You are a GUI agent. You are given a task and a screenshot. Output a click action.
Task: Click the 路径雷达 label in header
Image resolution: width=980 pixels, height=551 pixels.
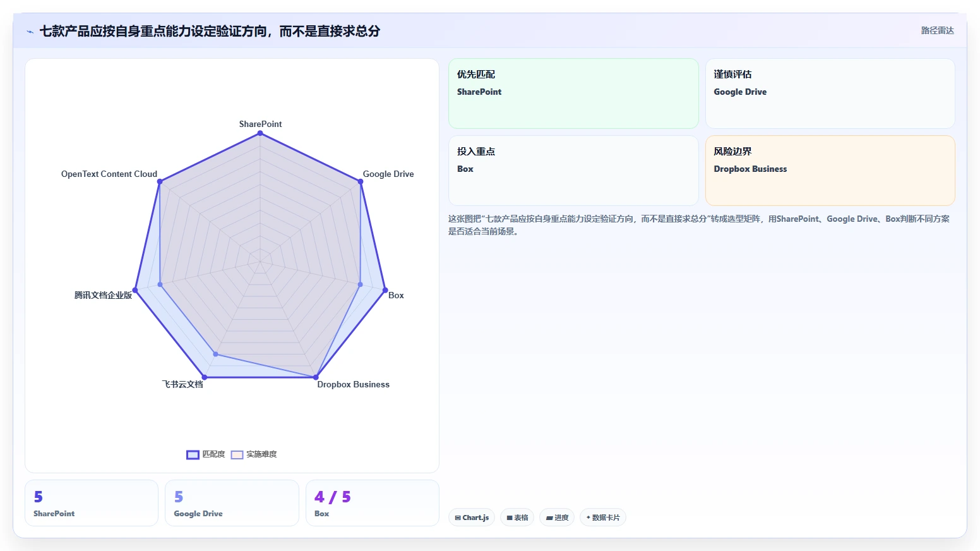(x=937, y=30)
